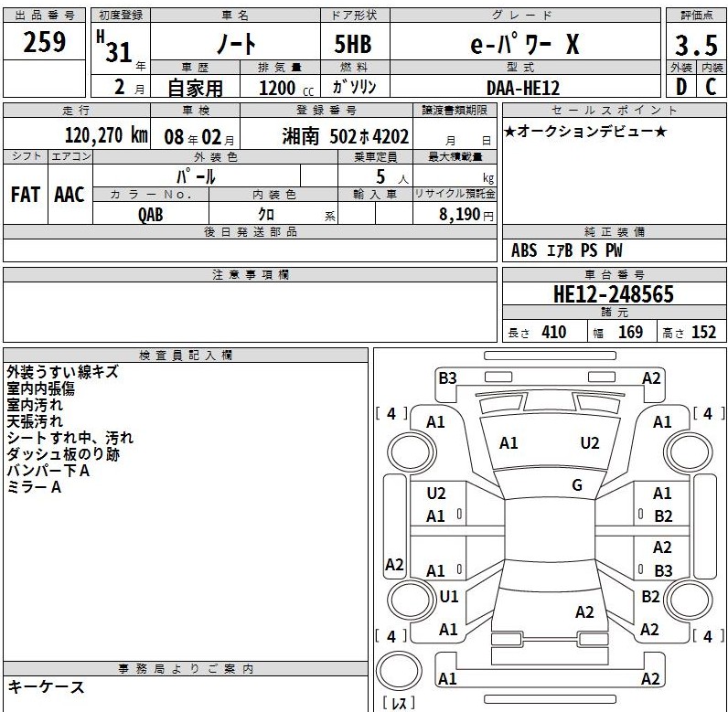
Task: Click the seating capacity 5人
Action: (x=391, y=176)
